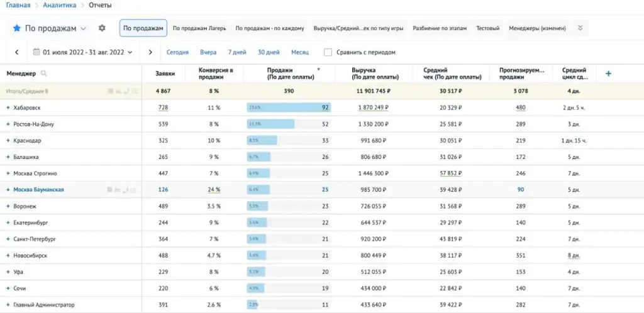Image resolution: width=644 pixels, height=313 pixels.
Task: Click the chart icon in Москва Бауманская row
Action: click(x=118, y=190)
